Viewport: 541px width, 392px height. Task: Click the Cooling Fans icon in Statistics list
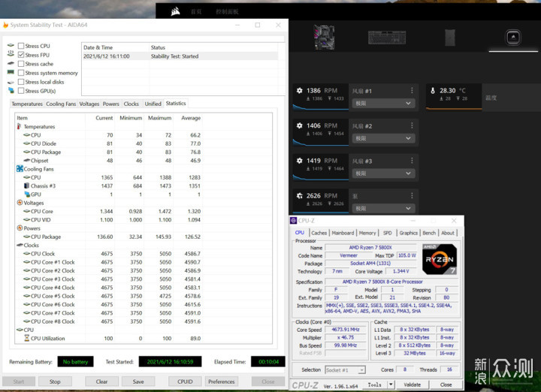(20, 169)
